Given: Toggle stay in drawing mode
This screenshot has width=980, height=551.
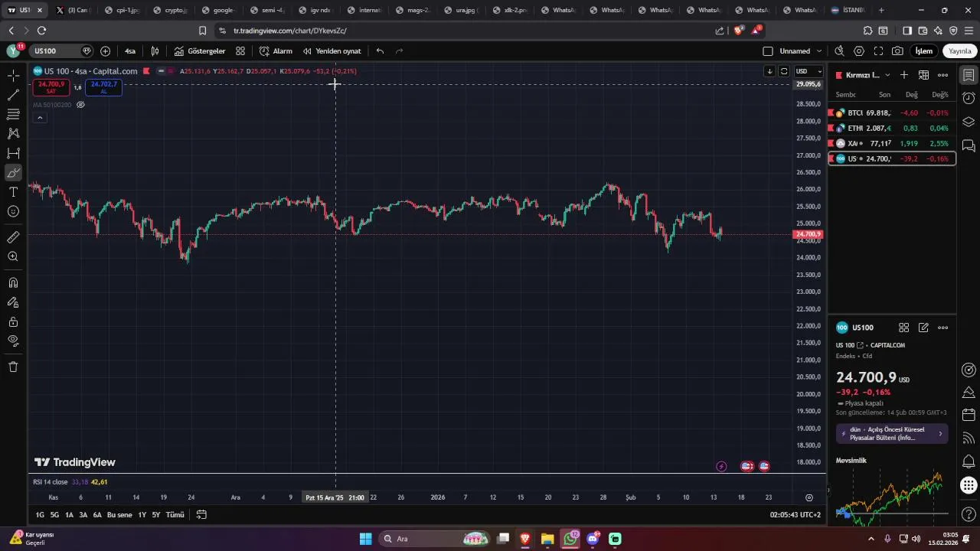Looking at the screenshot, I should 13,302.
